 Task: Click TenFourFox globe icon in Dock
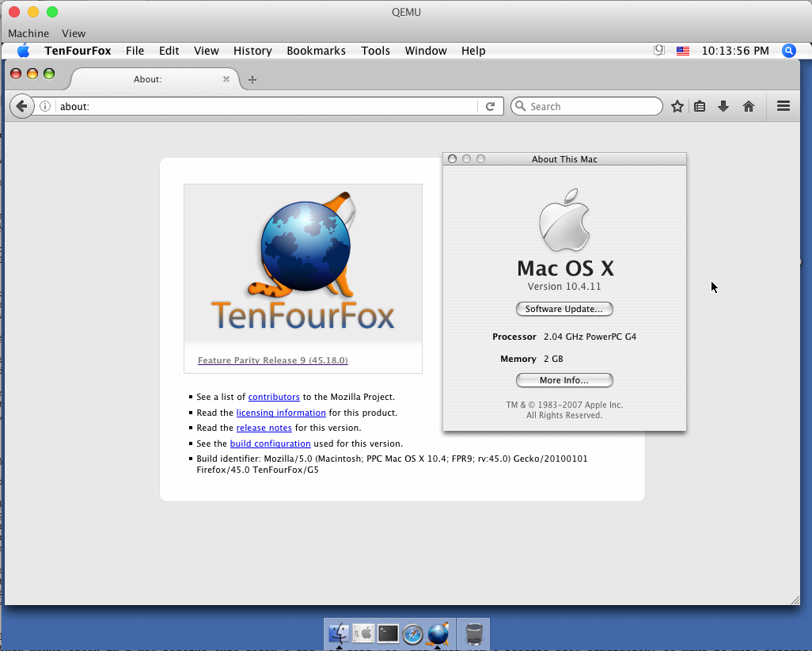[438, 634]
